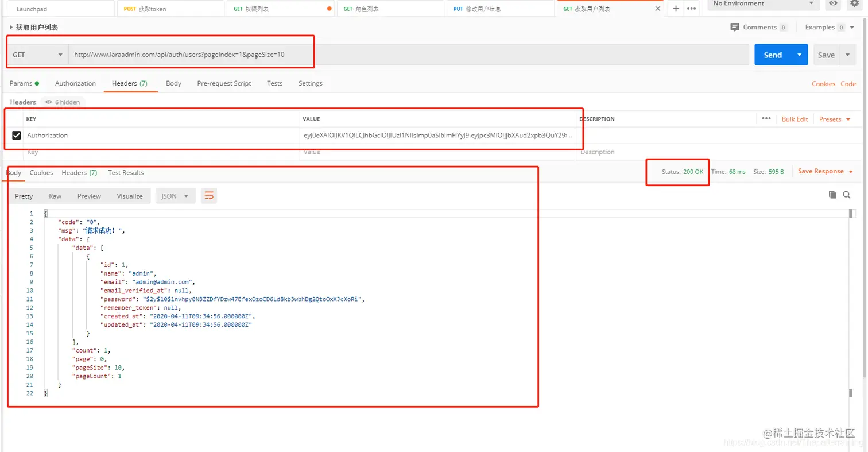868x452 pixels.
Task: Open the GET method dropdown
Action: click(x=37, y=55)
